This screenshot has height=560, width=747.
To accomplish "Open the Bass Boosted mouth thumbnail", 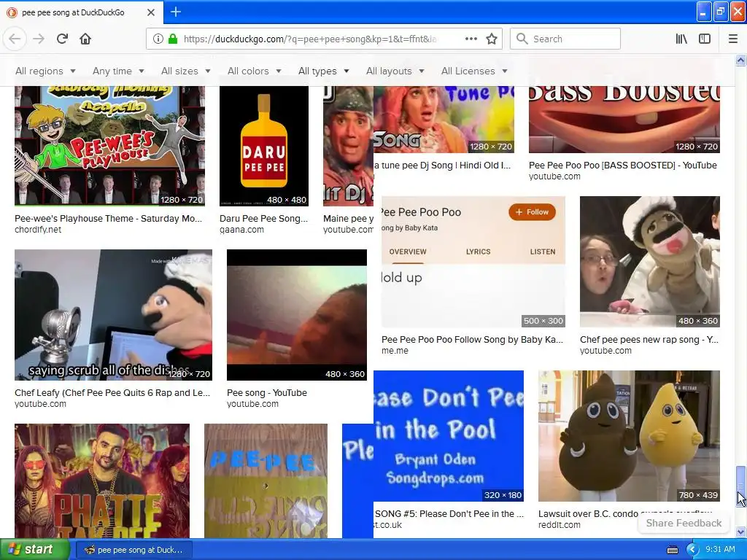I will (x=624, y=119).
